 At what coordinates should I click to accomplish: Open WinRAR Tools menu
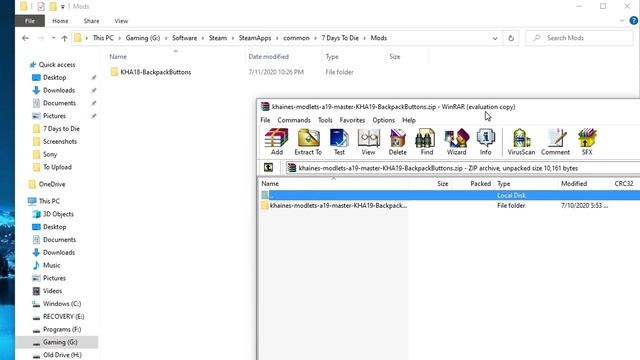[325, 120]
